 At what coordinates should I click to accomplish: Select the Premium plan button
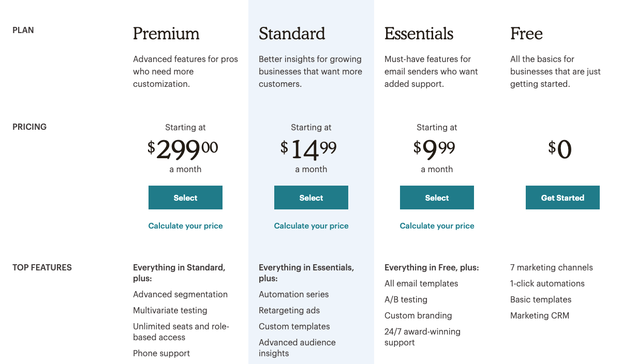coord(185,198)
